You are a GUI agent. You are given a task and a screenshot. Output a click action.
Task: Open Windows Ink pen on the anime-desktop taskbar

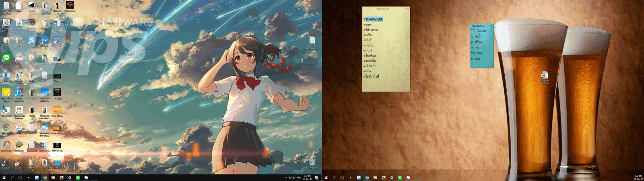point(29,177)
